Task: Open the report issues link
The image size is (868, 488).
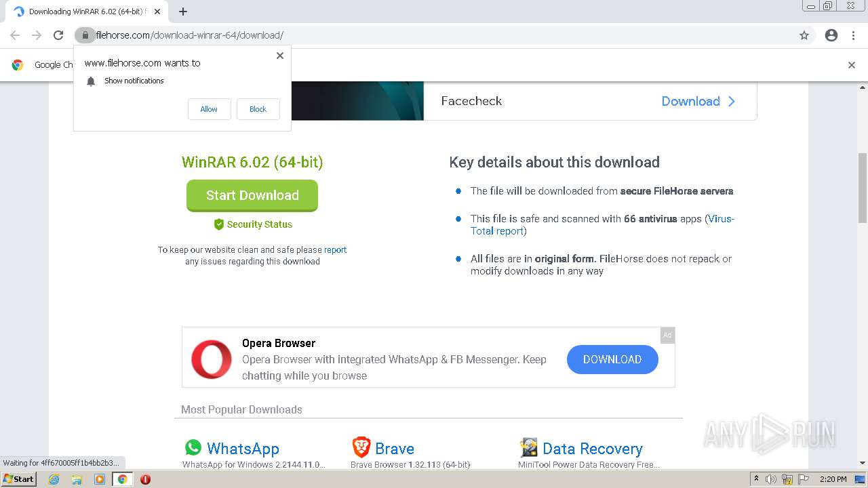Action: [335, 249]
